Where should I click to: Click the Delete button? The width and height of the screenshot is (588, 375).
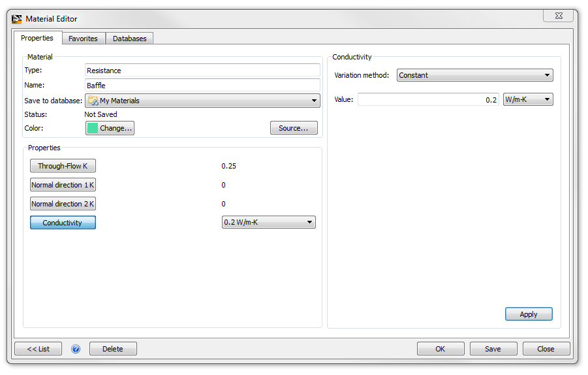[113, 349]
